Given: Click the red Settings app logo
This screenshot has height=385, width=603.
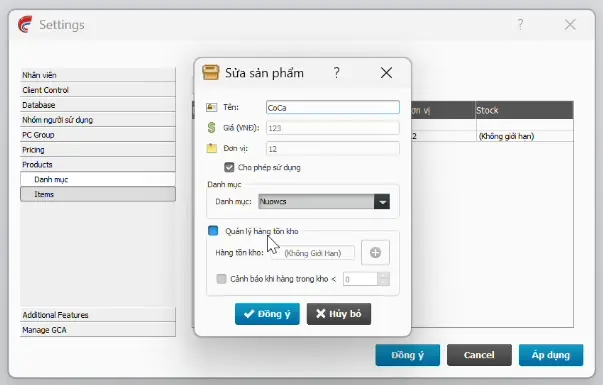Looking at the screenshot, I should pyautogui.click(x=25, y=25).
